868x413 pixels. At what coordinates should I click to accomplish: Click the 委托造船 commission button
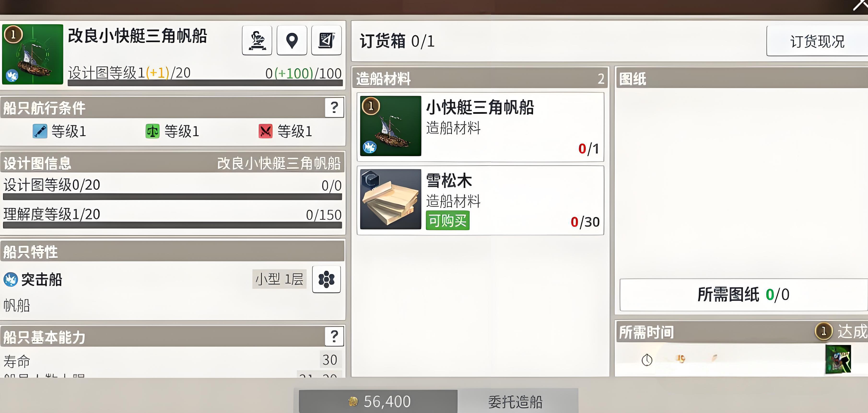(x=516, y=402)
